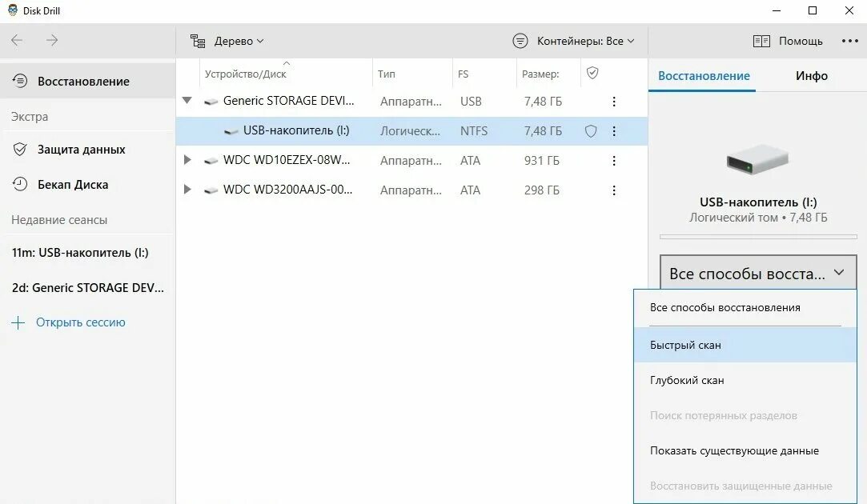Click the Disk Drill app icon in title bar
Image resolution: width=867 pixels, height=504 pixels.
tap(12, 10)
